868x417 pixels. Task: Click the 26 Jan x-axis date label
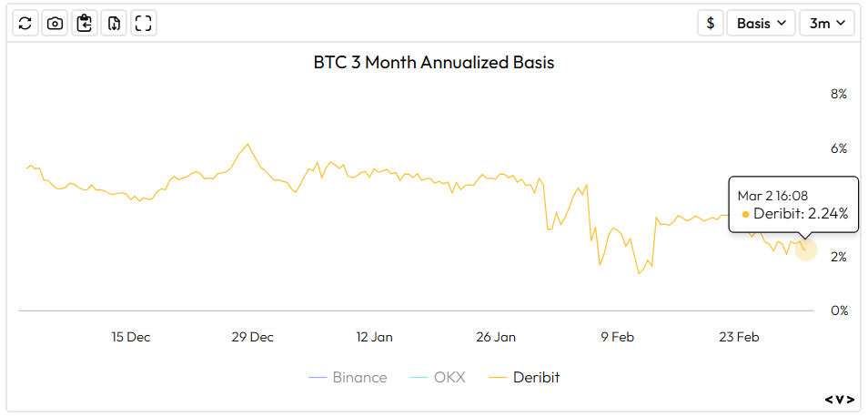(496, 337)
